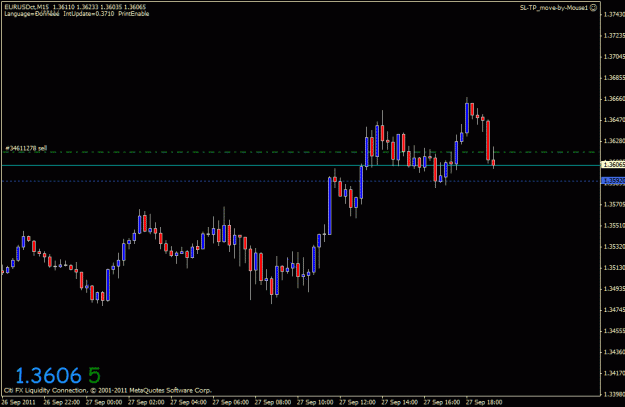Click the 26 Sep 22:00 time label
Screen dimensions: 625x407
pyautogui.click(x=61, y=402)
